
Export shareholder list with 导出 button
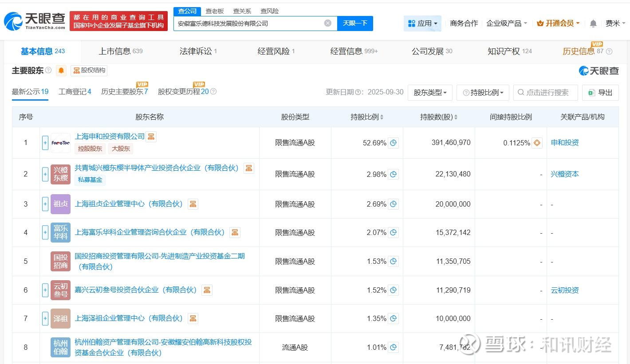click(x=600, y=93)
